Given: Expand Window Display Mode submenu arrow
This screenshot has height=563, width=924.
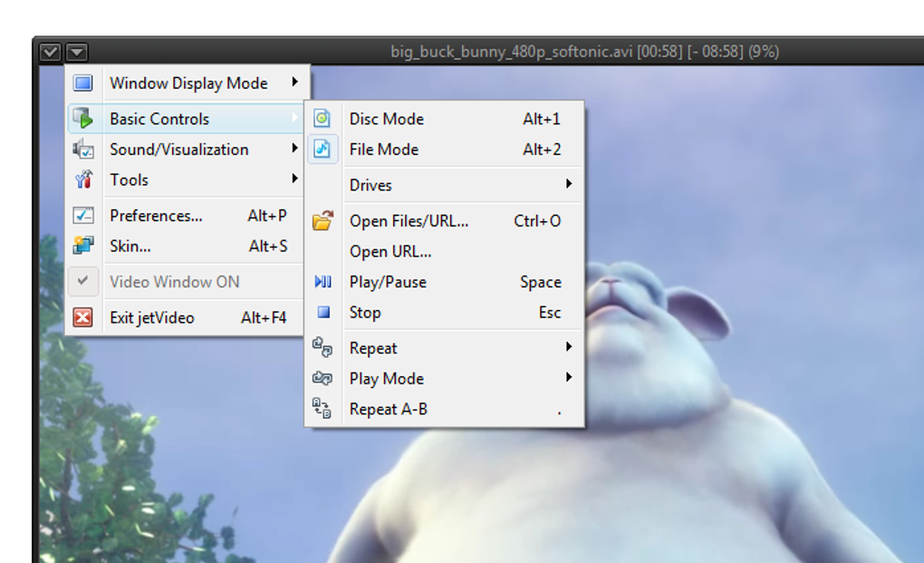Looking at the screenshot, I should (x=294, y=82).
